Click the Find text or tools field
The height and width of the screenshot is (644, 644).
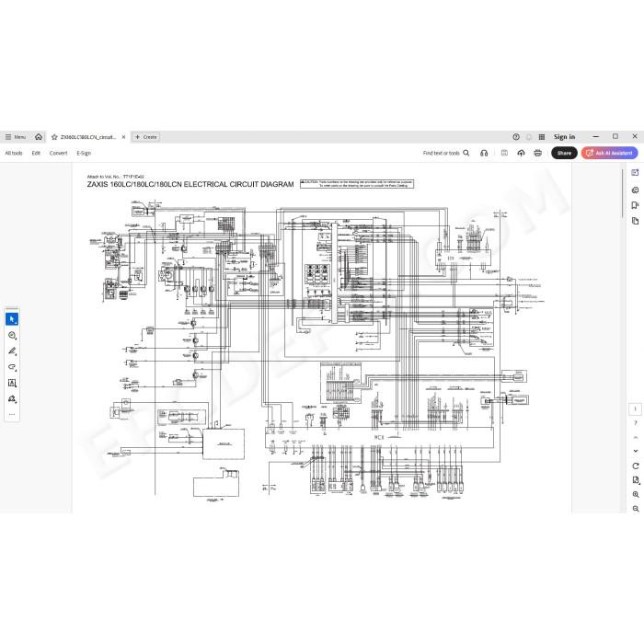(x=441, y=154)
